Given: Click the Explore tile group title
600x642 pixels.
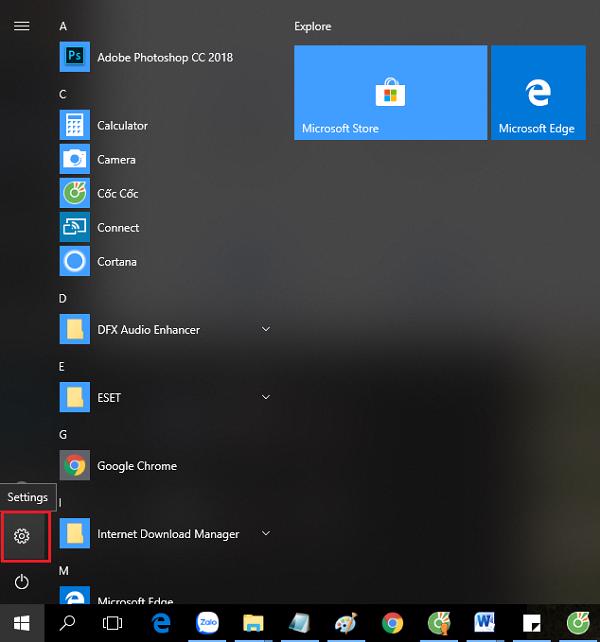Looking at the screenshot, I should [x=313, y=26].
